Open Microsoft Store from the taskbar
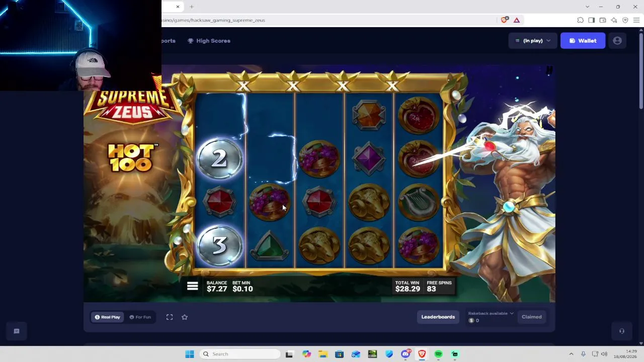 [x=340, y=354]
